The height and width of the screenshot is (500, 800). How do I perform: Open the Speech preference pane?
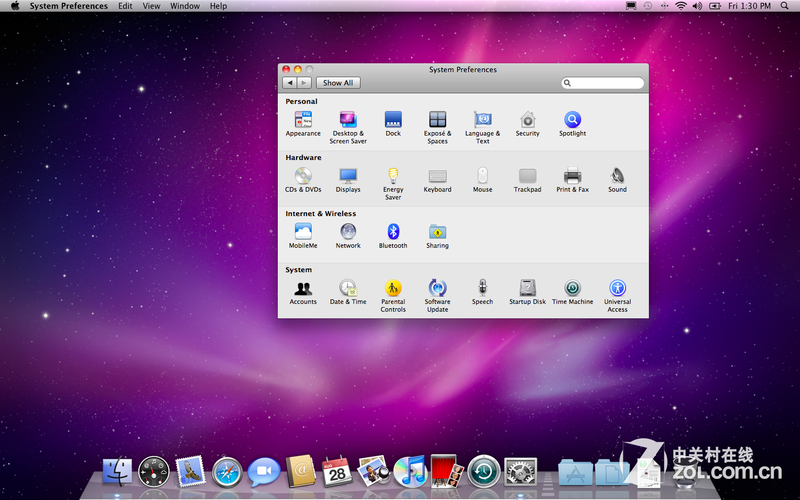(x=482, y=292)
